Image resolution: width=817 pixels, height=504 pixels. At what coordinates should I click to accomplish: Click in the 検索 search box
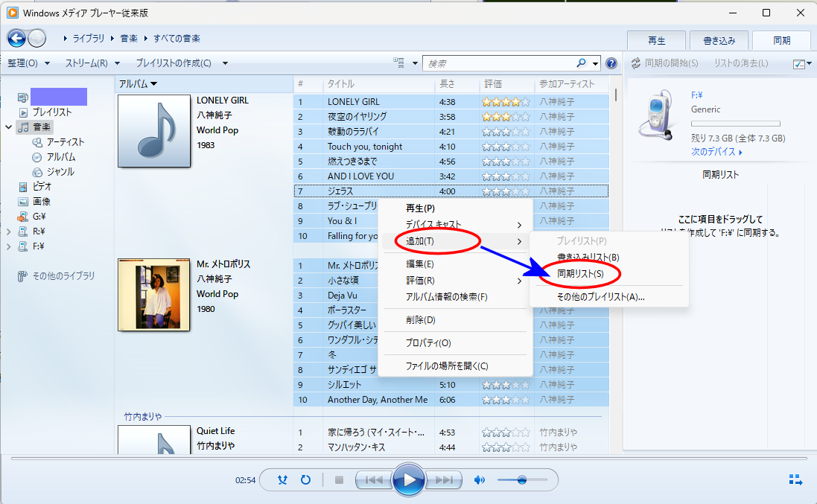pos(500,63)
